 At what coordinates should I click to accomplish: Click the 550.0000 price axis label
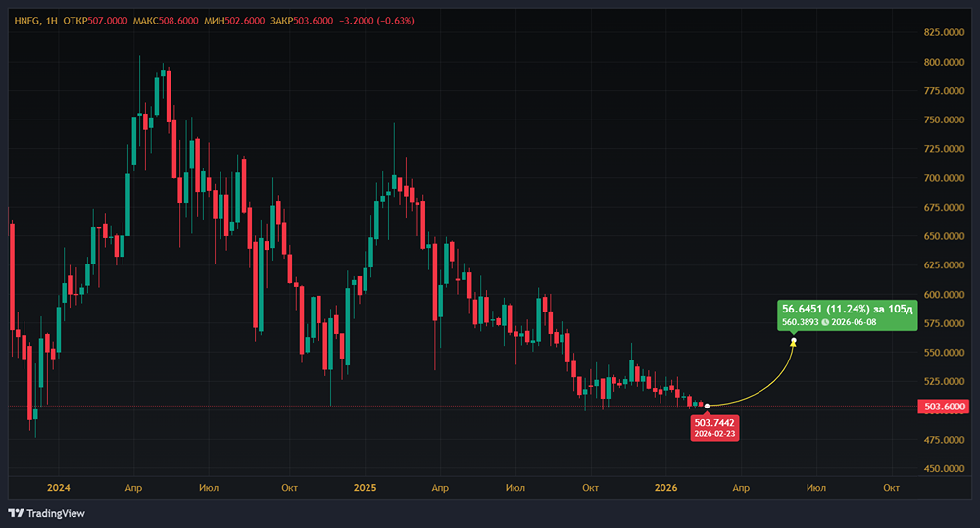tap(944, 353)
